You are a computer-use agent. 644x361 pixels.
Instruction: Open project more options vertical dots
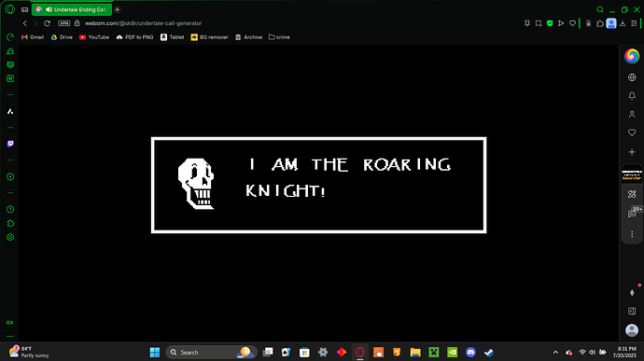tap(632, 234)
